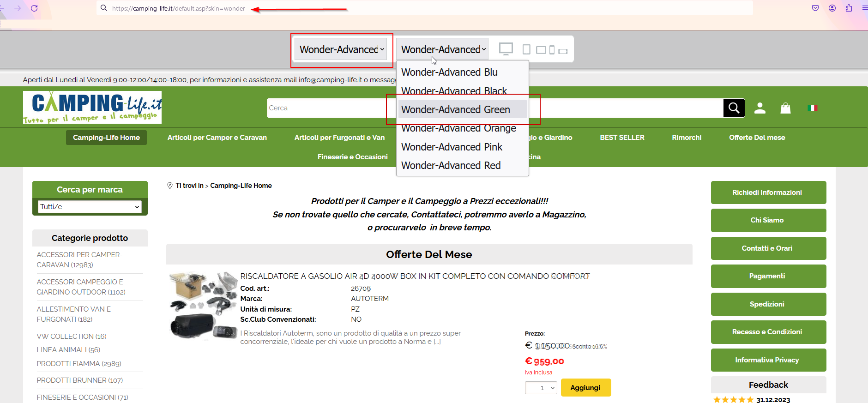Click the five-star feedback rating
Viewport: 868px width, 403px height.
pos(733,400)
